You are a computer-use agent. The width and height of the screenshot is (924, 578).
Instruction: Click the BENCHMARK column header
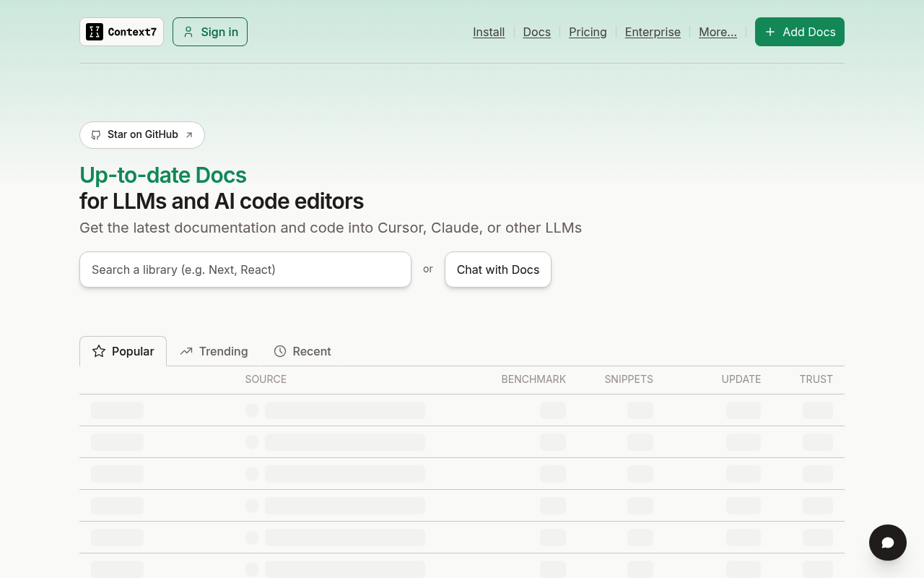533,379
